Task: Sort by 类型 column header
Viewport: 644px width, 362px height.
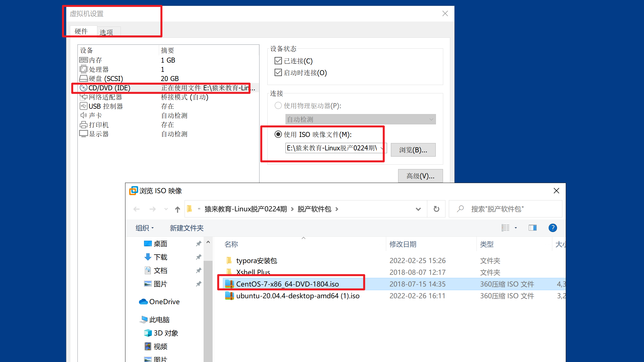Action: click(x=487, y=244)
